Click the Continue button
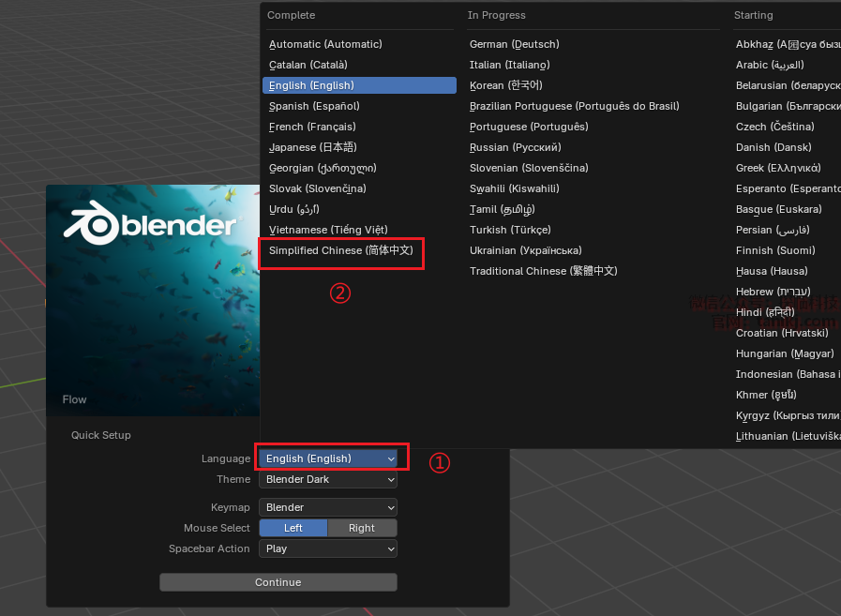 tap(278, 582)
